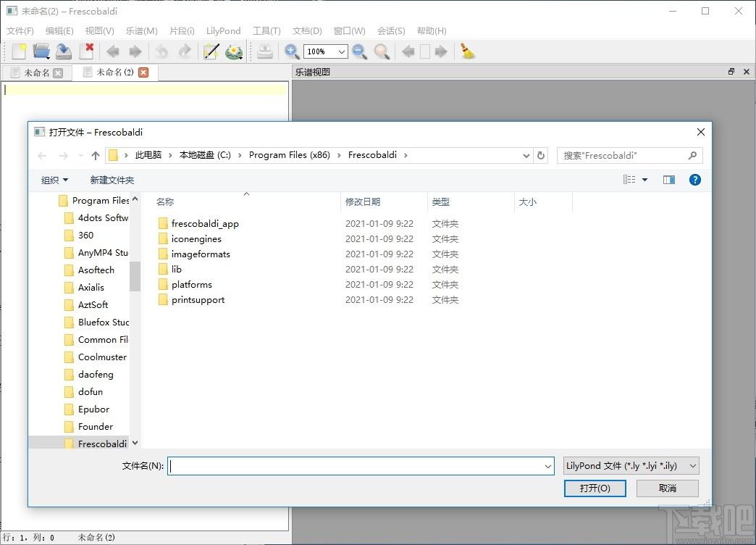Viewport: 756px width, 545px height.
Task: Click the 搜索"Frescobaldi" search box
Action: [x=629, y=155]
